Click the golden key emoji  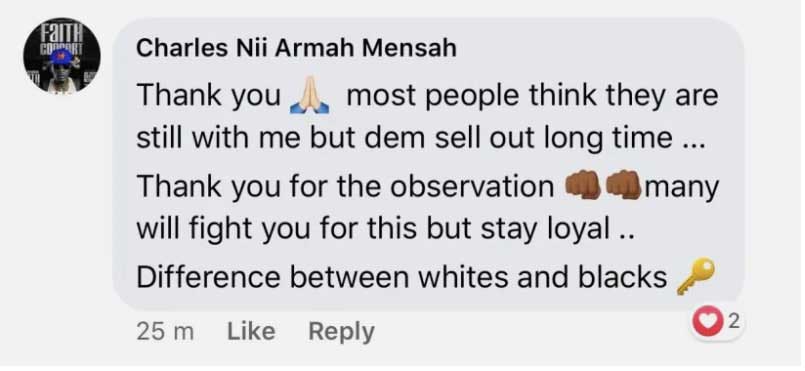point(695,276)
